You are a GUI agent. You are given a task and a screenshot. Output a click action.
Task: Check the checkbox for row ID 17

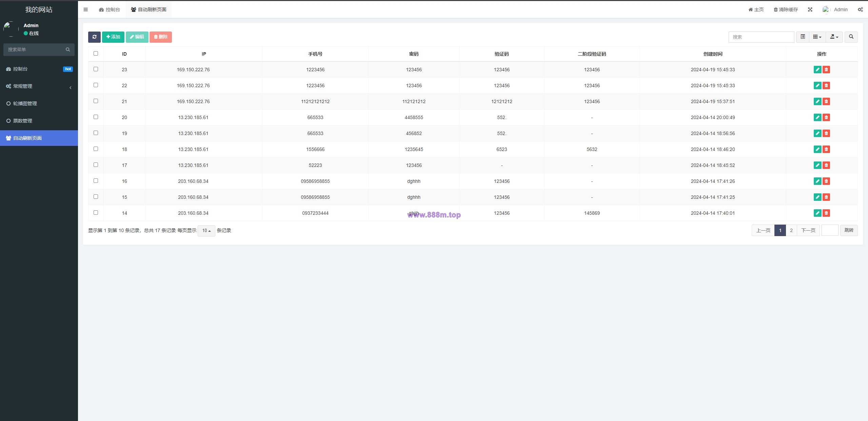coord(96,165)
